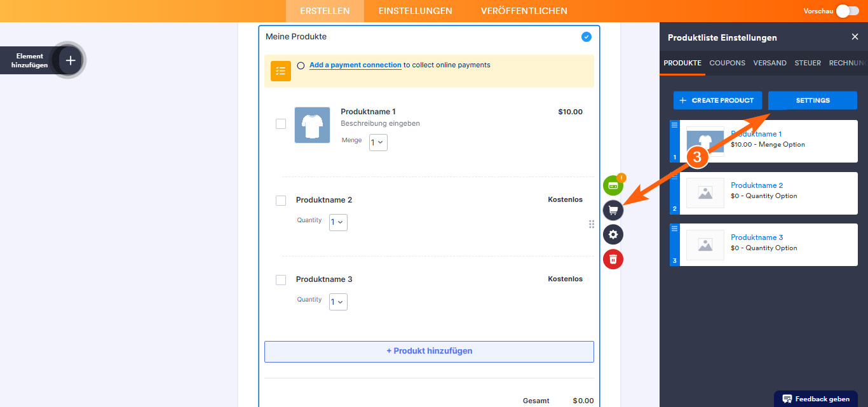
Task: Click the Create Product button
Action: (717, 100)
